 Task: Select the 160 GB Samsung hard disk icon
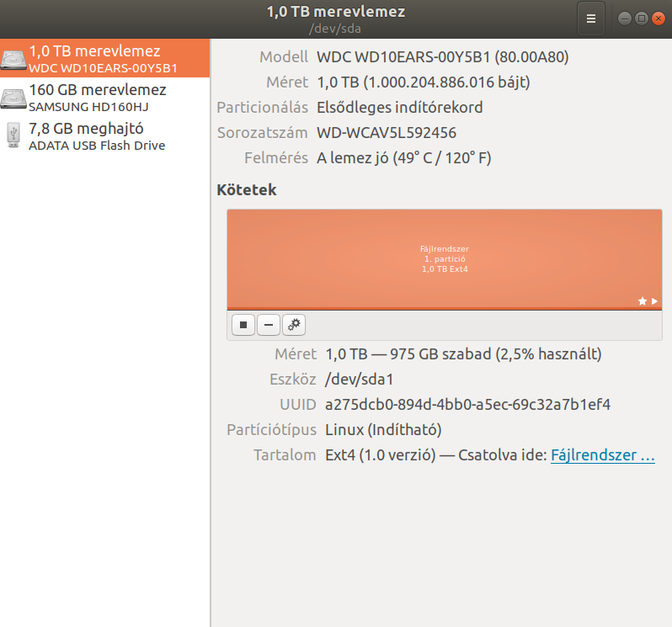click(13, 98)
